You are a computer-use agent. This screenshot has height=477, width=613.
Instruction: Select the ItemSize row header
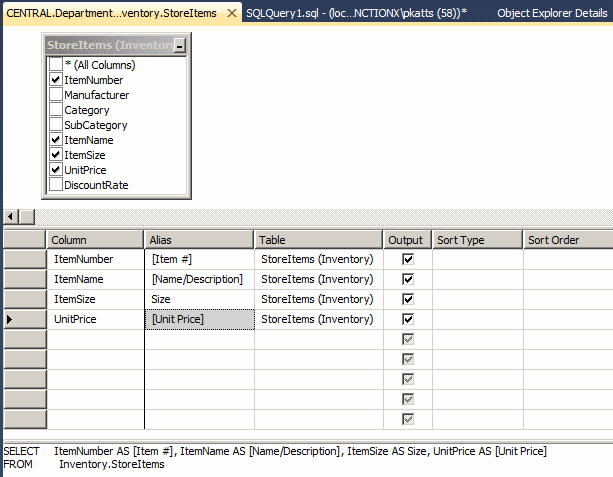pos(25,299)
